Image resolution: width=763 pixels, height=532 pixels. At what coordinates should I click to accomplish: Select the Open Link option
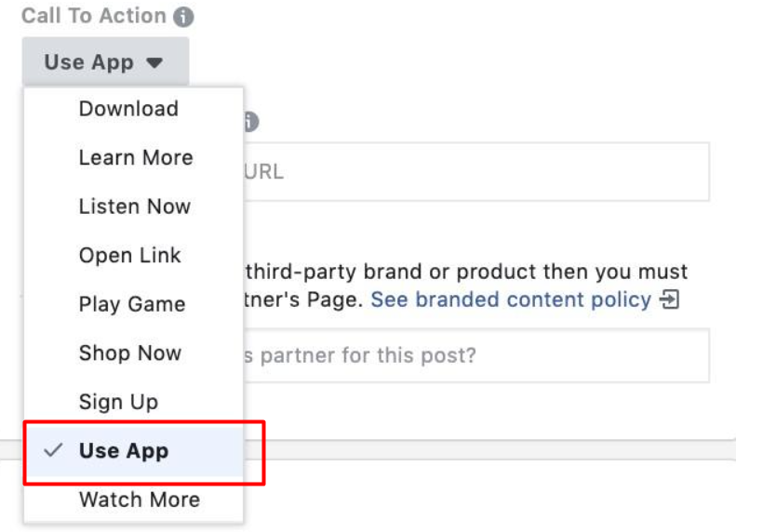[129, 255]
